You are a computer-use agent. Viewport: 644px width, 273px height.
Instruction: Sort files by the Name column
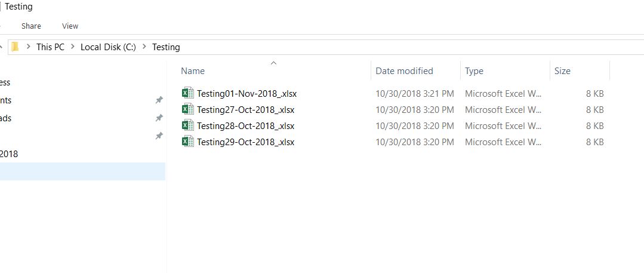tap(193, 70)
